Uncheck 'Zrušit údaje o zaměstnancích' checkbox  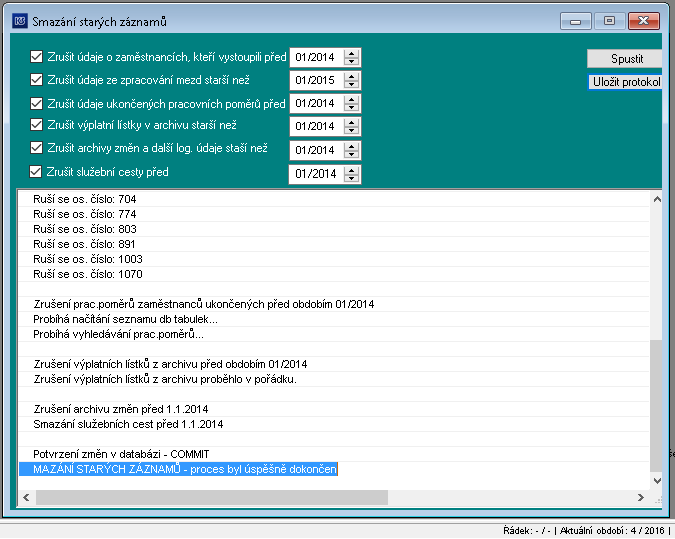click(x=37, y=57)
